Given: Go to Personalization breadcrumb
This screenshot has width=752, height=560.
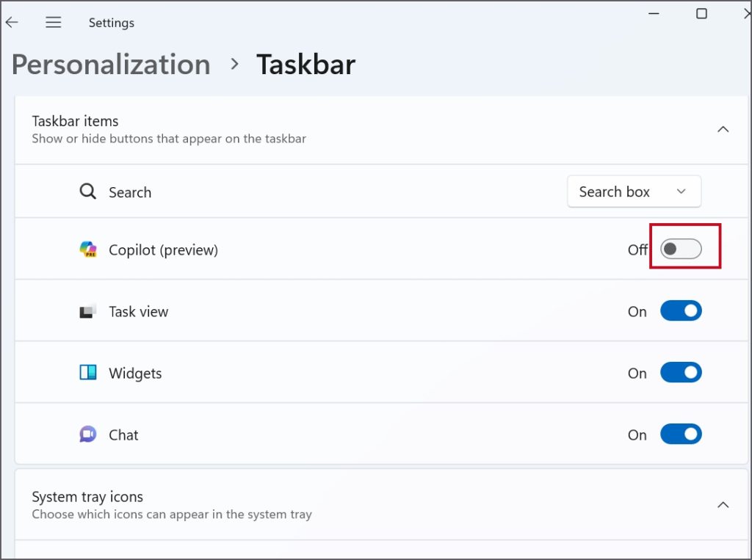Looking at the screenshot, I should [111, 65].
